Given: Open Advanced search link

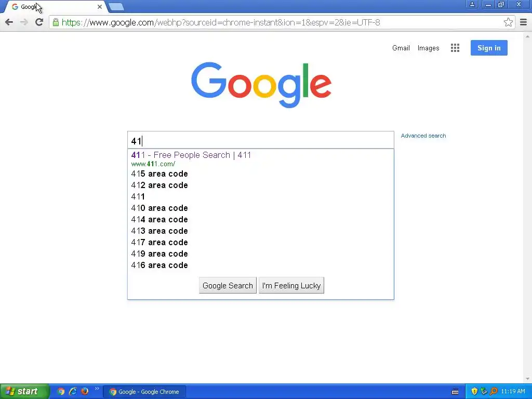Looking at the screenshot, I should tap(423, 136).
